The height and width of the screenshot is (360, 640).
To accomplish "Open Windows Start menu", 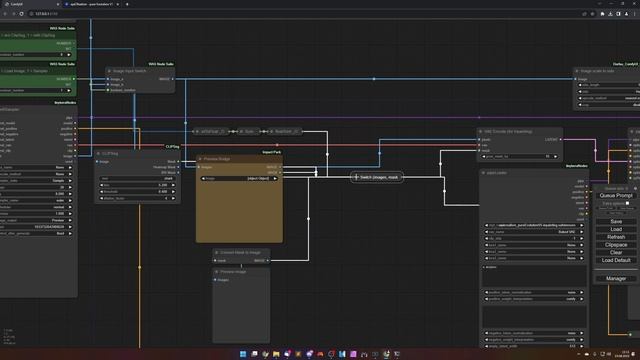I will (243, 354).
